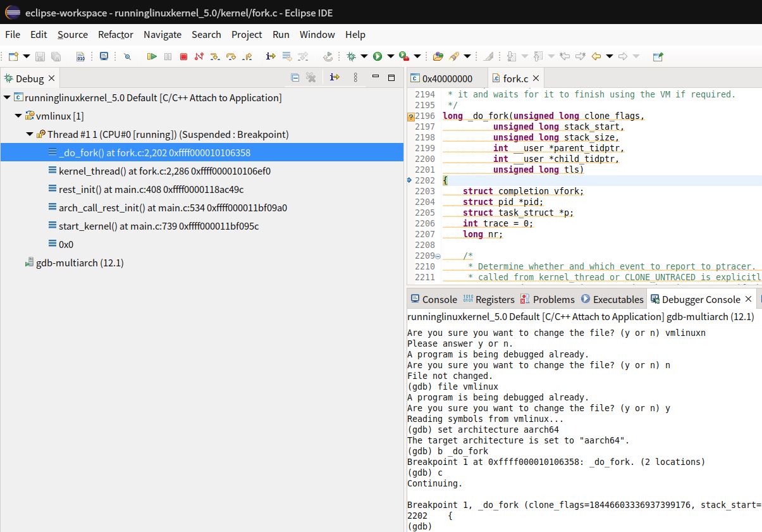Close the fork.c editor tab

click(x=536, y=78)
